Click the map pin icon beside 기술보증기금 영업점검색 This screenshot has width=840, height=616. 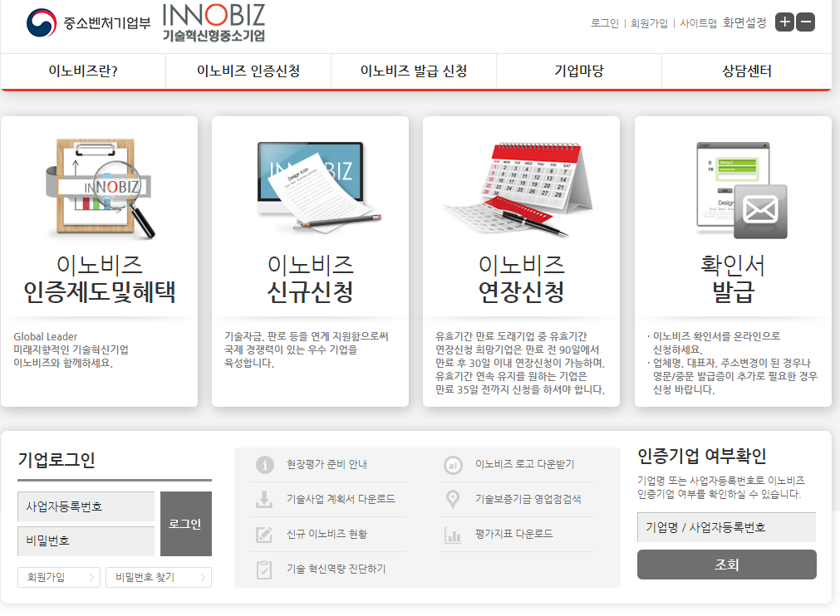(x=453, y=499)
